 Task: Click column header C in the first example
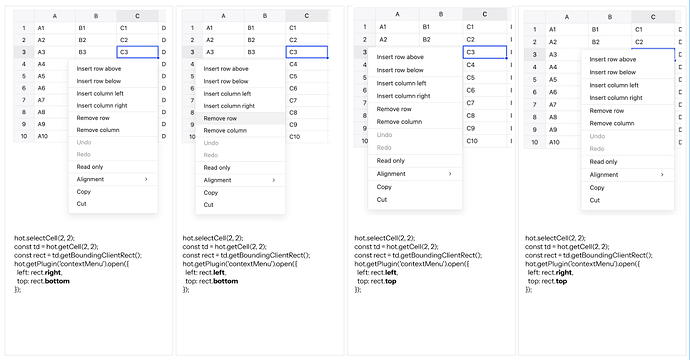[x=137, y=16]
